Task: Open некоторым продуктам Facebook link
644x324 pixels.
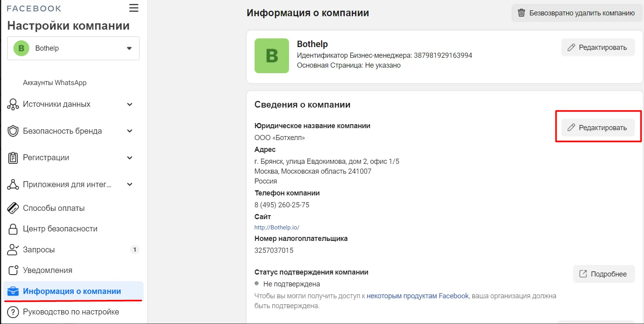Action: 417,296
